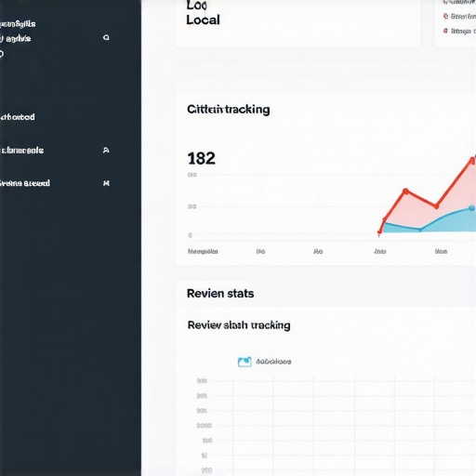Click the first red peak point on the chart
The height and width of the screenshot is (476, 476).
pyautogui.click(x=405, y=192)
